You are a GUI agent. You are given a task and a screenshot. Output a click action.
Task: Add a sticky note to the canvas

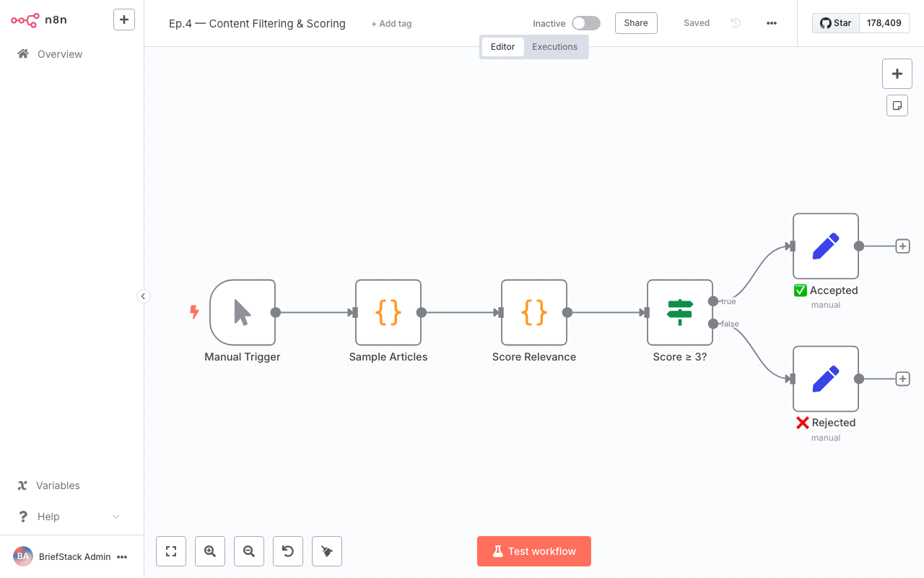897,105
